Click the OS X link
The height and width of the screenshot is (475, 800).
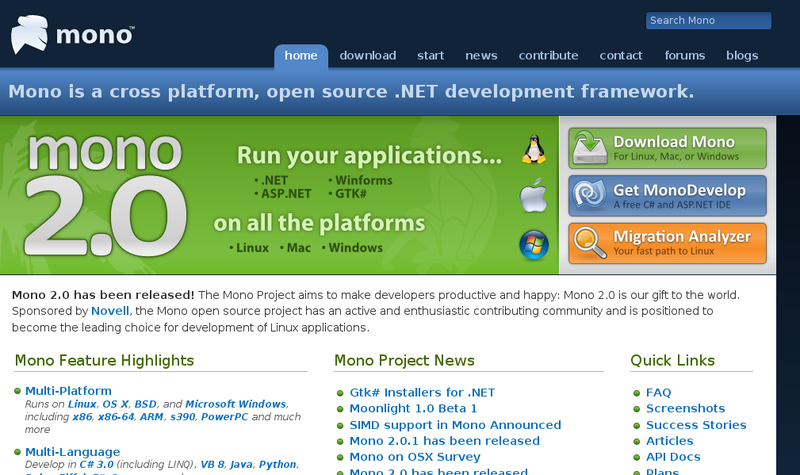(x=115, y=404)
